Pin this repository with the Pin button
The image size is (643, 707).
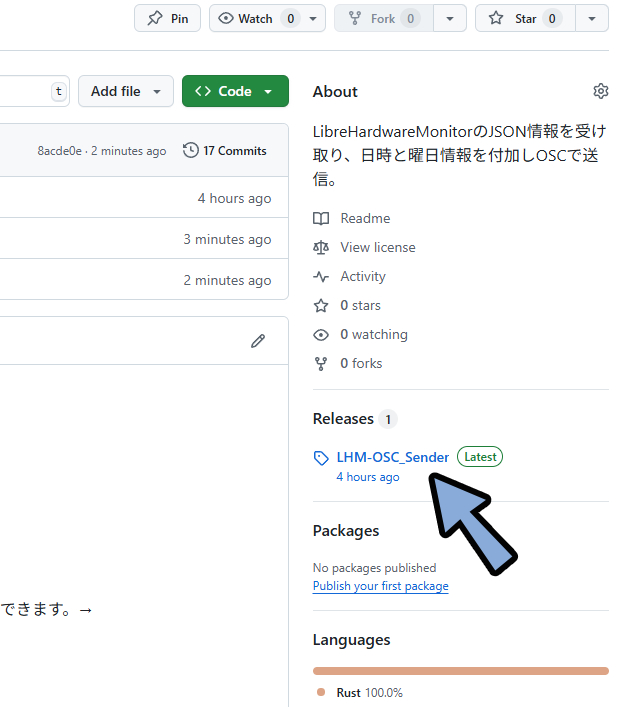(167, 18)
